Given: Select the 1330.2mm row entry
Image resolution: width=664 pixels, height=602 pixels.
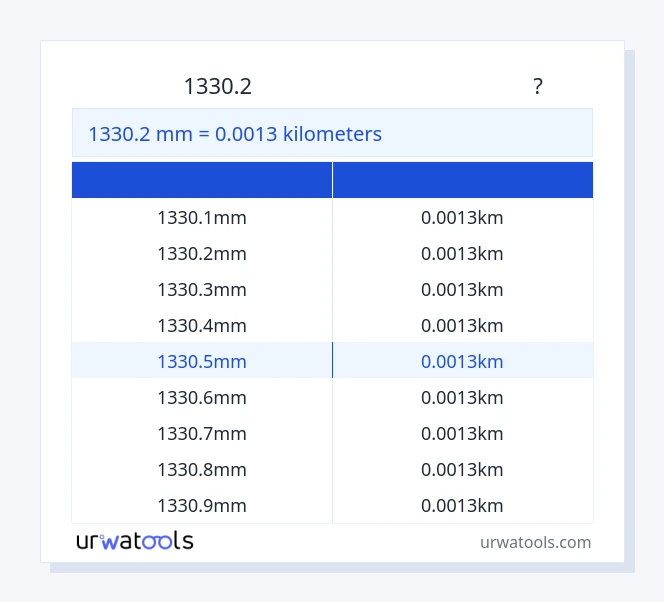Looking at the screenshot, I should 202,253.
